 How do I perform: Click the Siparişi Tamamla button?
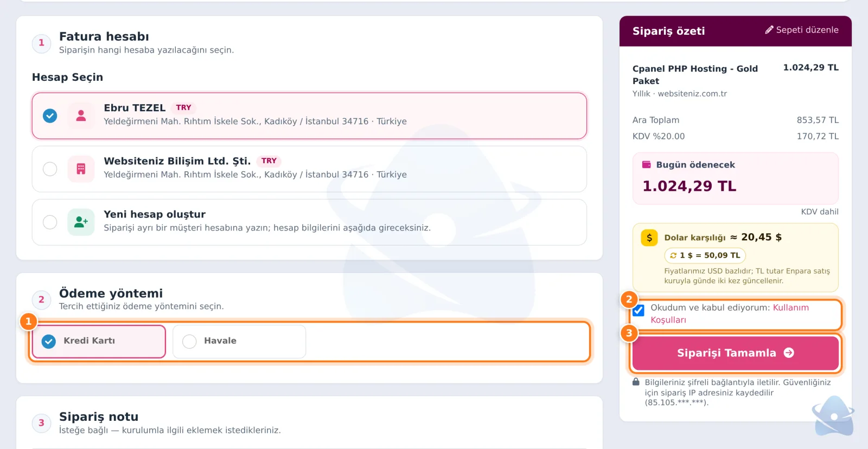point(736,353)
